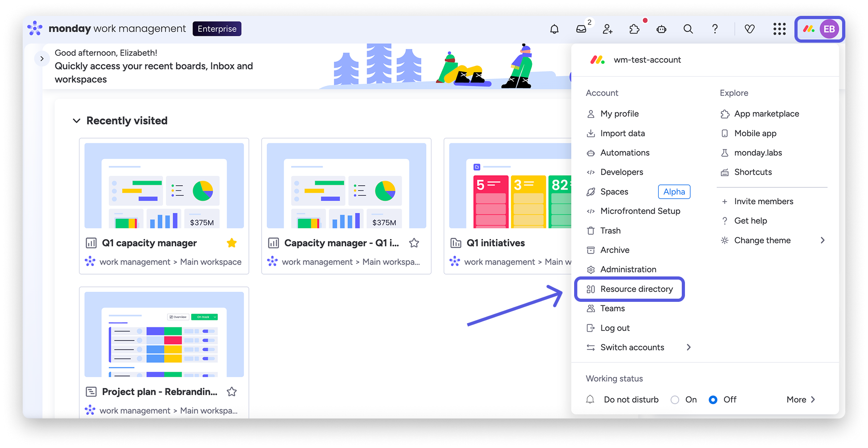Collapse the Recently visited section
Screen dimensions: 868x448
pyautogui.click(x=77, y=121)
